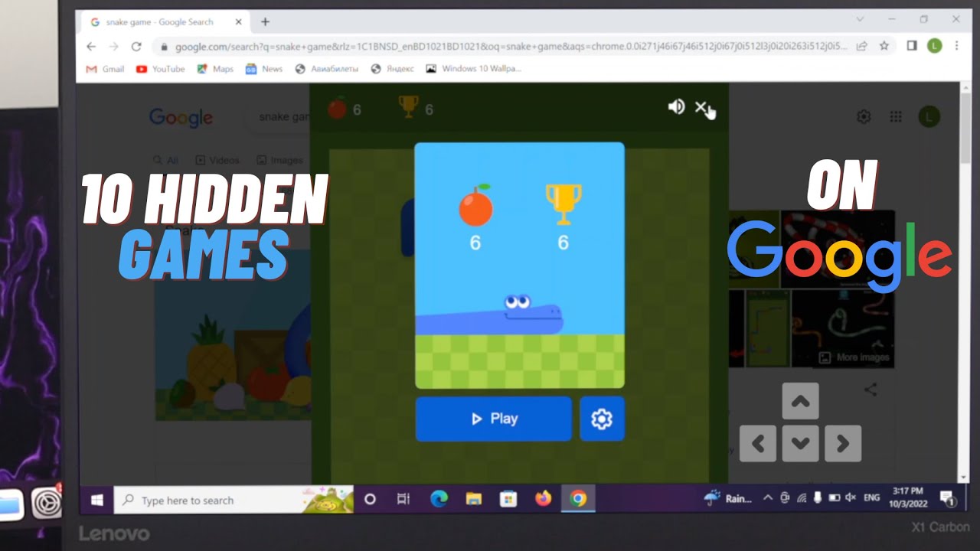
Task: Bookmark this page with star icon
Action: coord(884,46)
